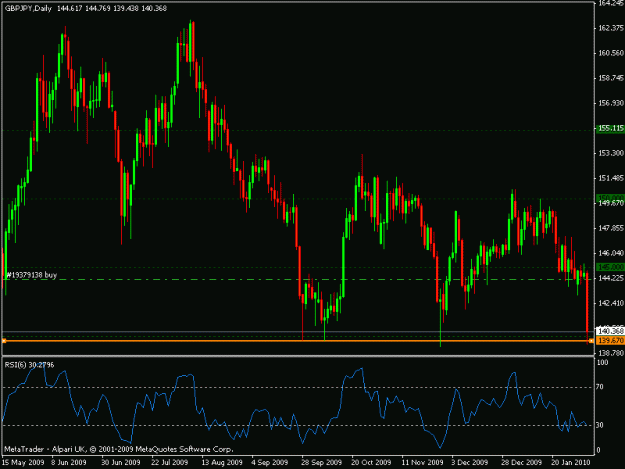Click the 11 Nov 2009 date label

(422, 463)
